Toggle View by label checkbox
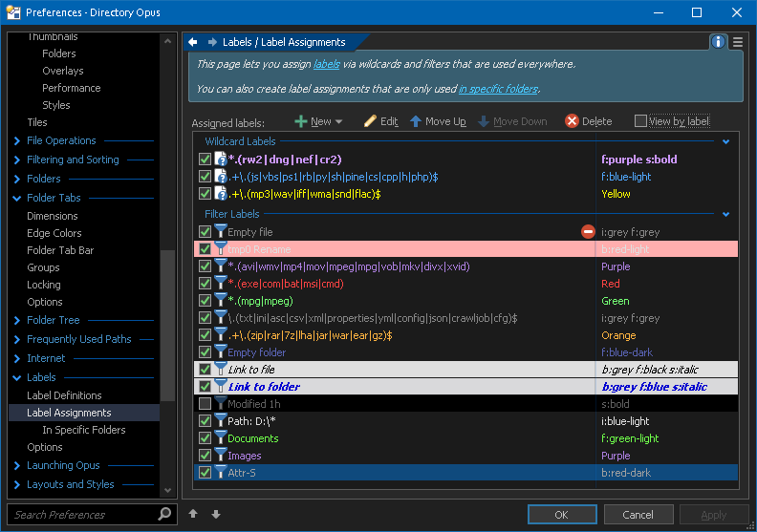Image resolution: width=757 pixels, height=532 pixels. (x=640, y=120)
